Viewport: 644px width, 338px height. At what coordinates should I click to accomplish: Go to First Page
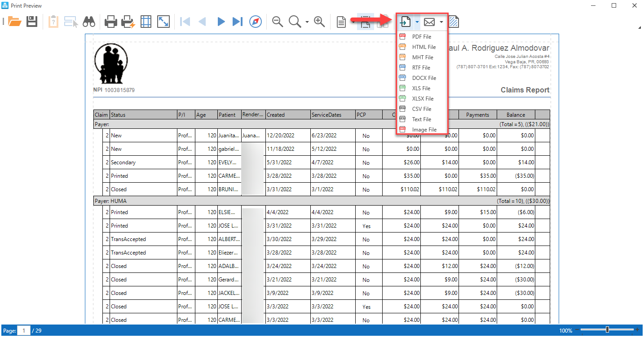tap(185, 22)
